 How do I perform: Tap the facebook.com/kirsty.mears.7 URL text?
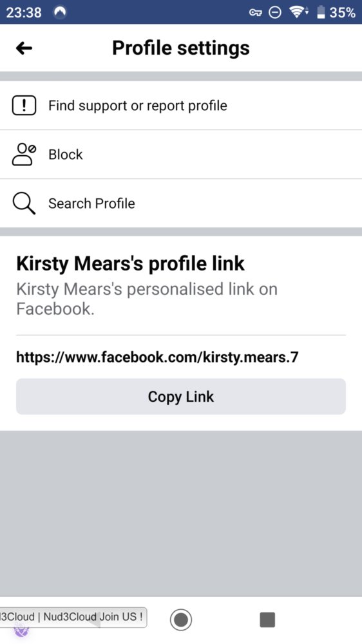(157, 357)
